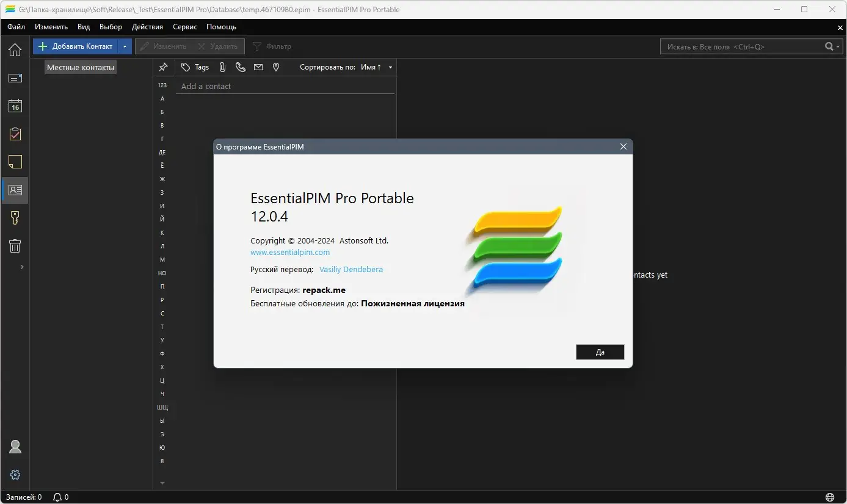Open the Notes module in sidebar
This screenshot has height=504, width=847.
[15, 162]
